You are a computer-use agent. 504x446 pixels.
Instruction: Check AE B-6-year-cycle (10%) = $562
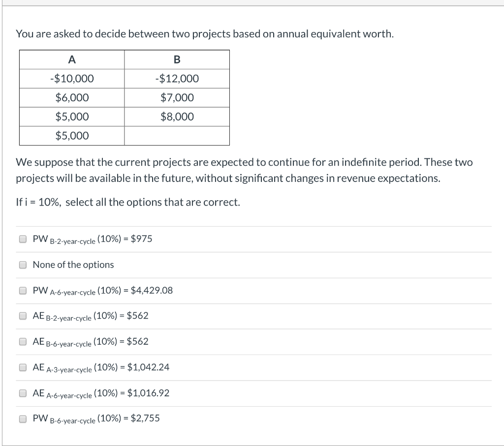(x=22, y=341)
